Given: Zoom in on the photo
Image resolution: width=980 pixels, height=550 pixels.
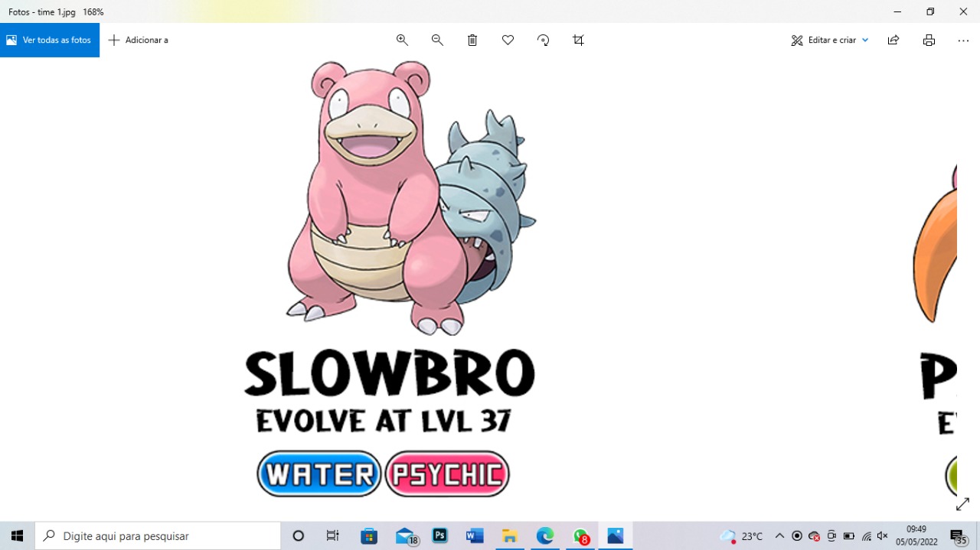Looking at the screenshot, I should point(402,40).
